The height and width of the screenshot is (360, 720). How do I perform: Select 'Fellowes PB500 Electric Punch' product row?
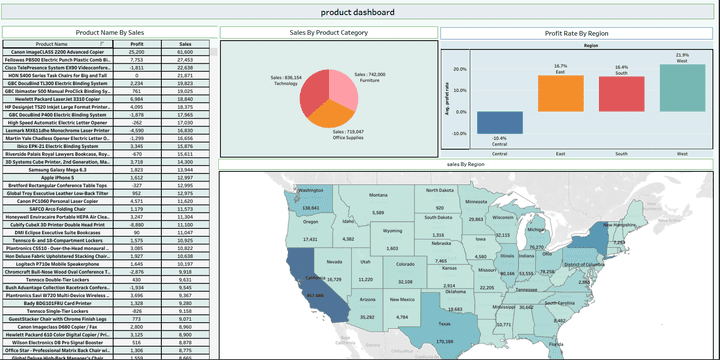(x=106, y=60)
